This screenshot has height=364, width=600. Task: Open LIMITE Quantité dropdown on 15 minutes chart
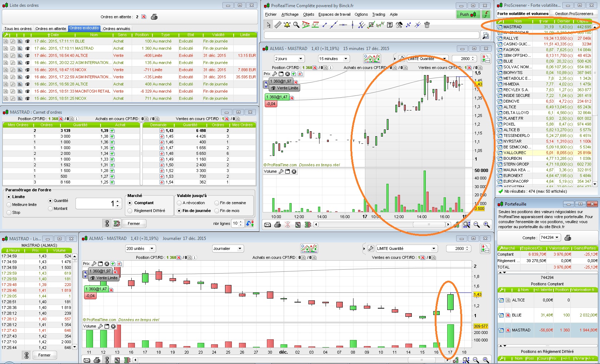[427, 59]
